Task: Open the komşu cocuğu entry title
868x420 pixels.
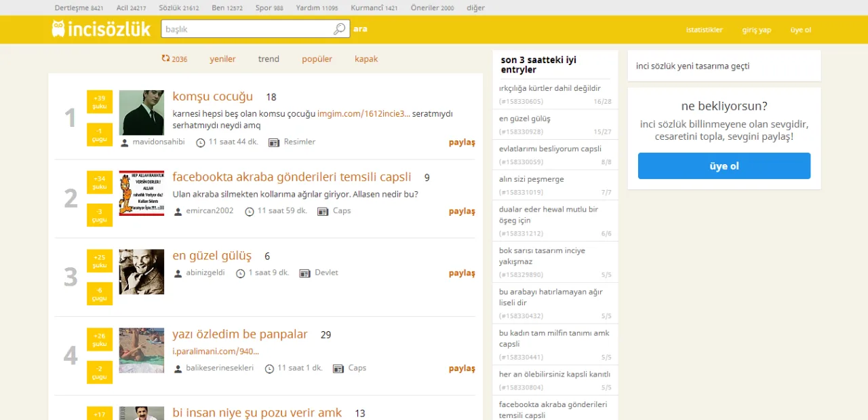Action: [x=213, y=96]
